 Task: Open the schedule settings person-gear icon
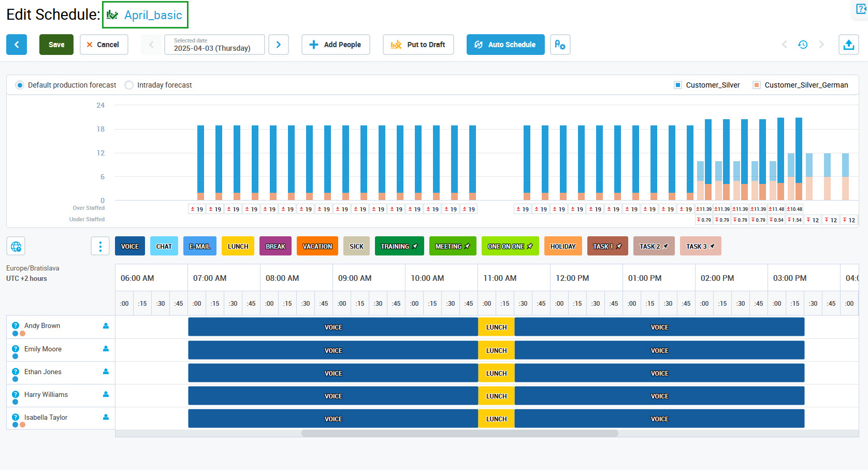[x=560, y=45]
